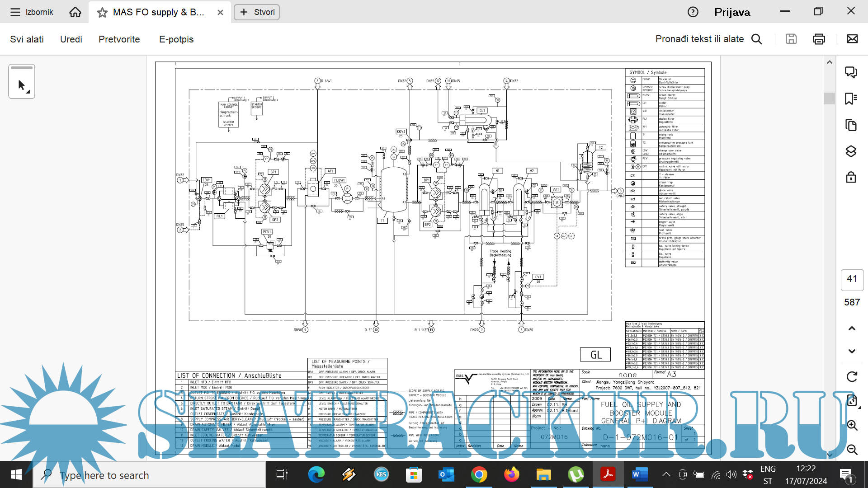Click the Stvori new tab button

[x=257, y=12]
